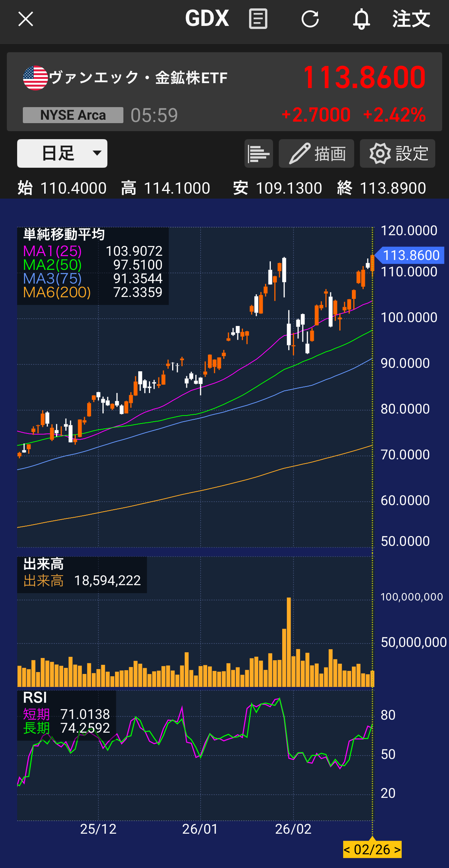Tap the refresh icon
Screen dimensions: 449x868
point(310,19)
